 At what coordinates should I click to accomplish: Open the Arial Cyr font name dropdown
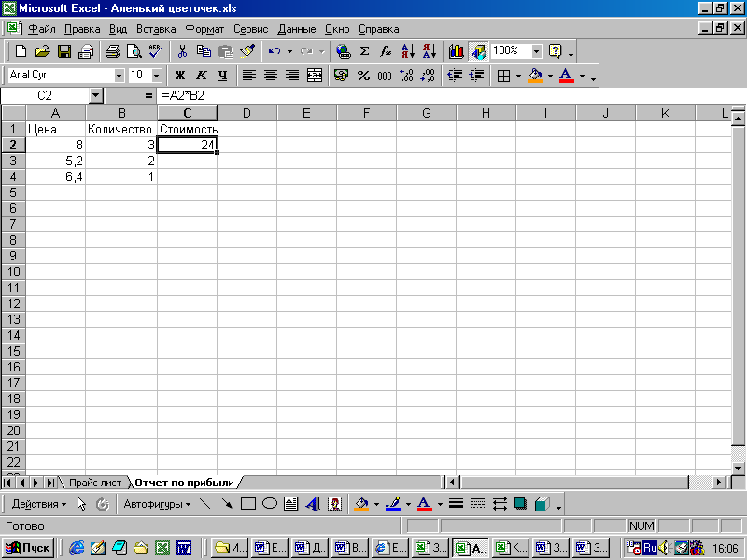point(119,76)
